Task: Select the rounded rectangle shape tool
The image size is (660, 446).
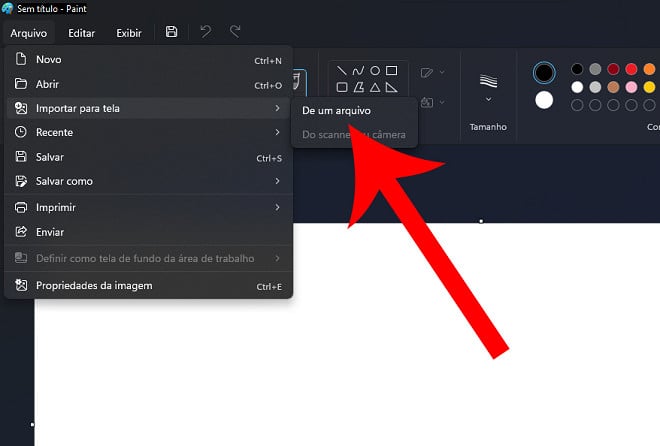Action: pyautogui.click(x=342, y=88)
